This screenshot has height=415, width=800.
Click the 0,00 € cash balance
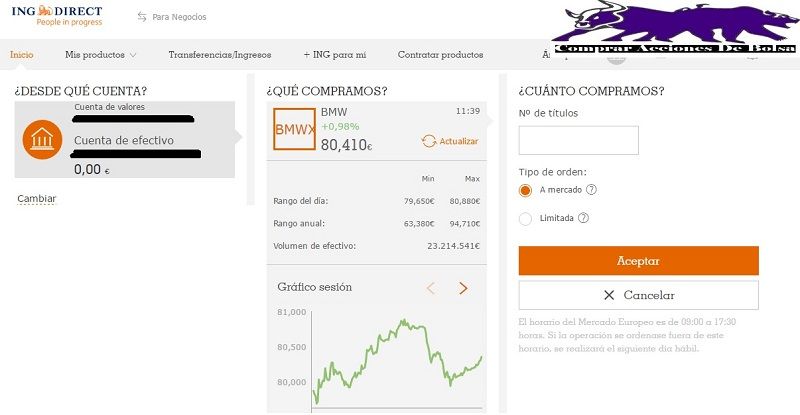pos(92,169)
